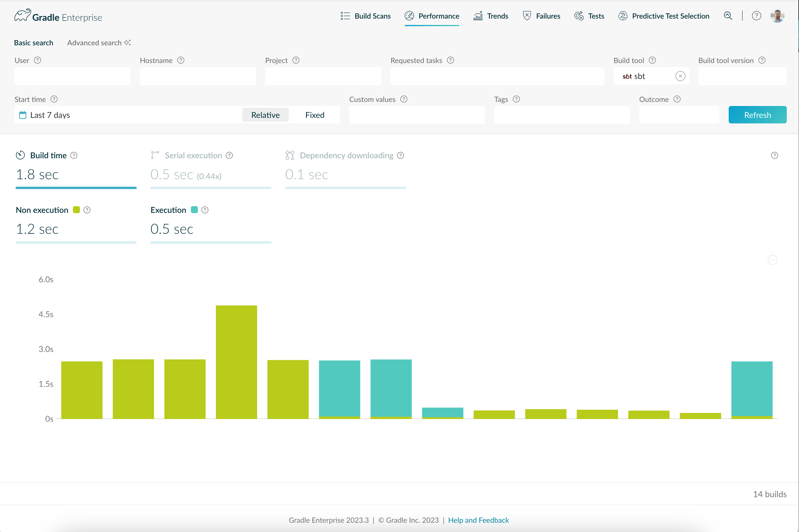Screen dimensions: 799x532
Task: Open the Outcome filter dropdown
Action: point(679,115)
